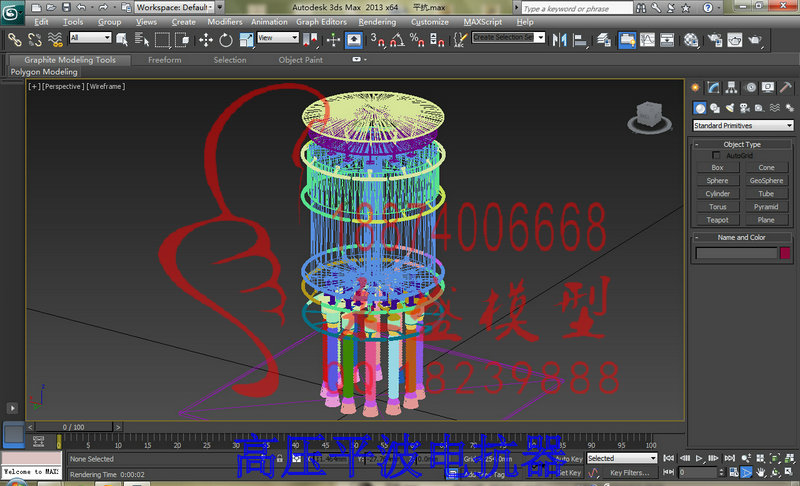Open the Modify command panel tab
Screen dimensions: 800x486
click(713, 88)
